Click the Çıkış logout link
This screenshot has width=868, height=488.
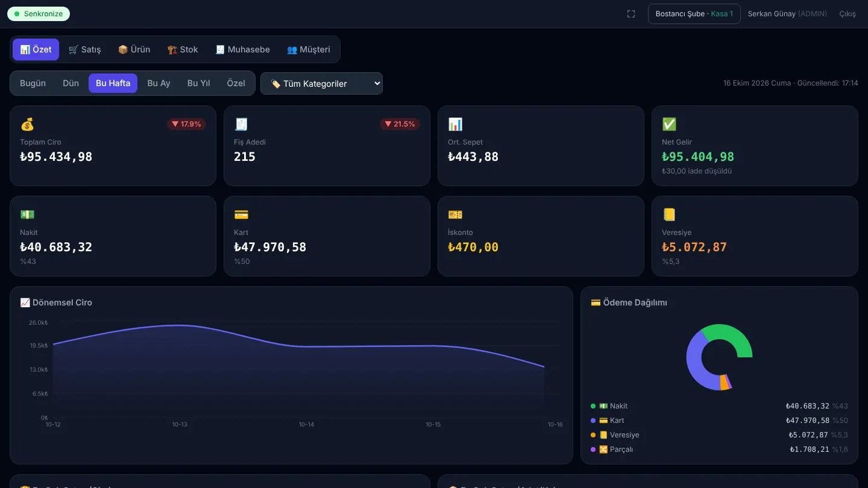848,14
